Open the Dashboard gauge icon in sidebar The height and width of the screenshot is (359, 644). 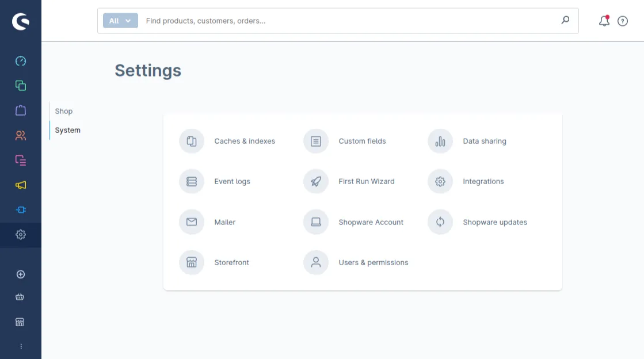tap(21, 61)
